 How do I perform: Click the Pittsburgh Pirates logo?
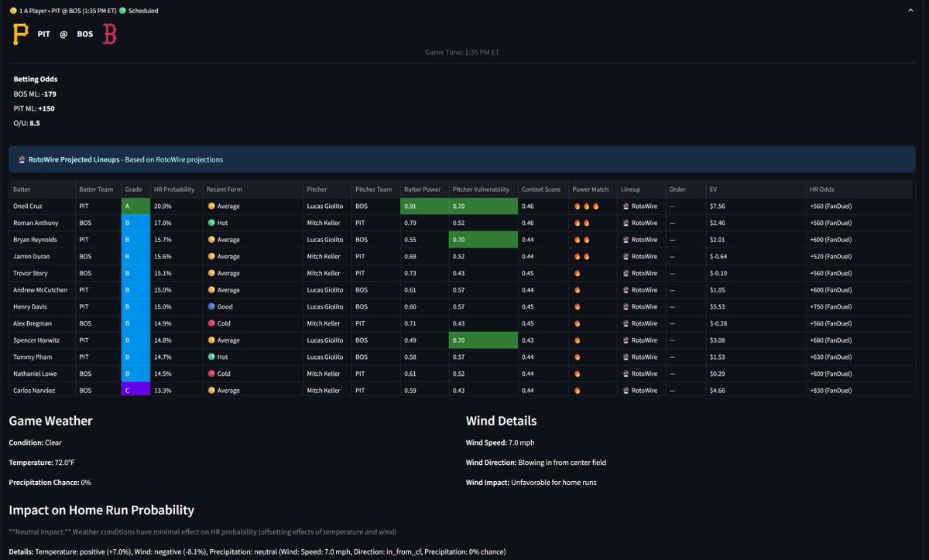coord(21,35)
